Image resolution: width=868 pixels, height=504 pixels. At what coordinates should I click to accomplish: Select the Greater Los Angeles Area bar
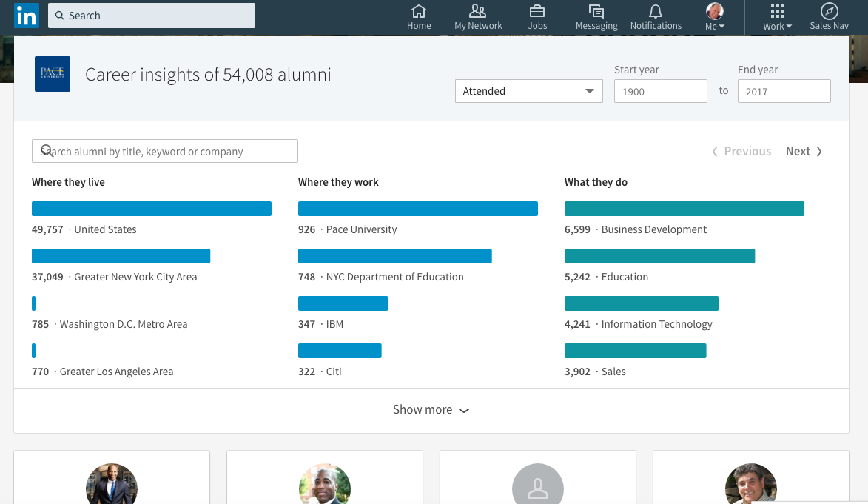pos(34,351)
